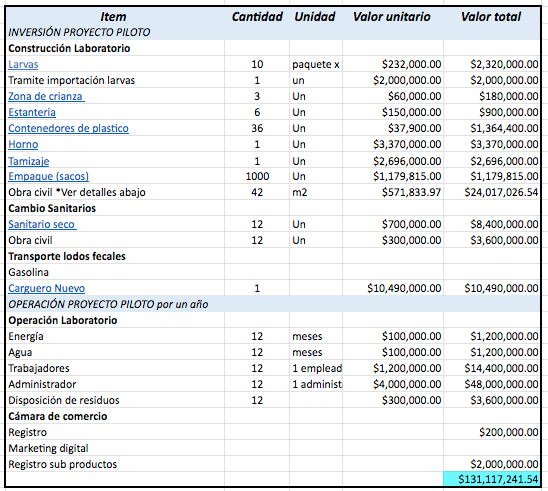Viewport: 548px width, 491px height.
Task: Select the Administrador total $48,000,000.00 cell
Action: click(491, 384)
